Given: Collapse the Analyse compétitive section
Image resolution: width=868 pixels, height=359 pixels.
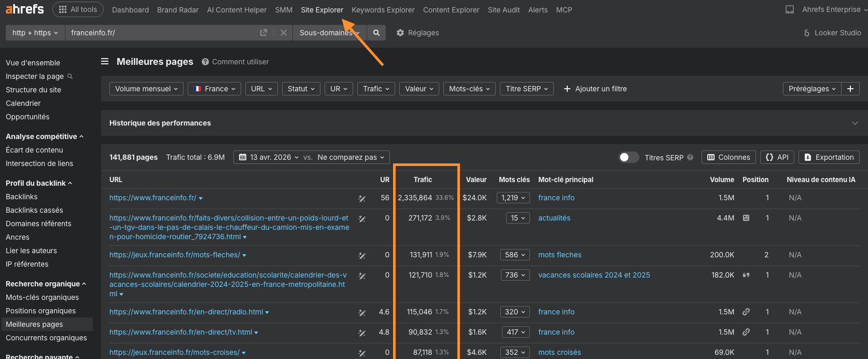Looking at the screenshot, I should pyautogui.click(x=45, y=136).
